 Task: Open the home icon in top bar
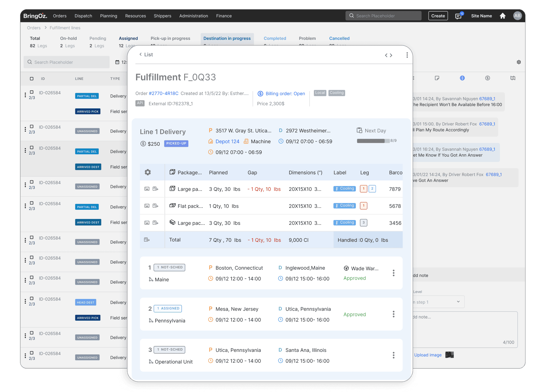point(503,16)
